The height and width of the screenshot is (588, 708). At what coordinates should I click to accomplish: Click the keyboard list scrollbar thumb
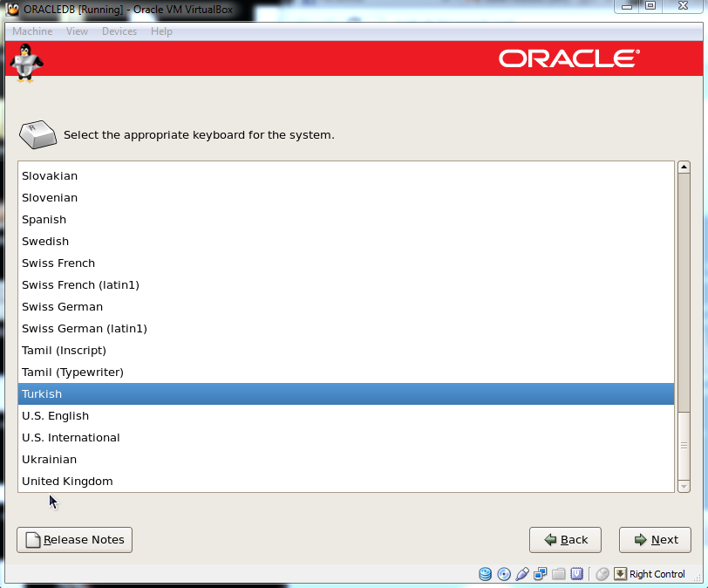point(684,445)
